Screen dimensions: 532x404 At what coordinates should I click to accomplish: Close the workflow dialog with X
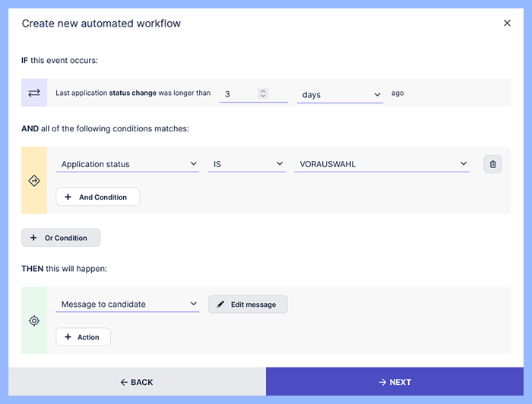(507, 24)
